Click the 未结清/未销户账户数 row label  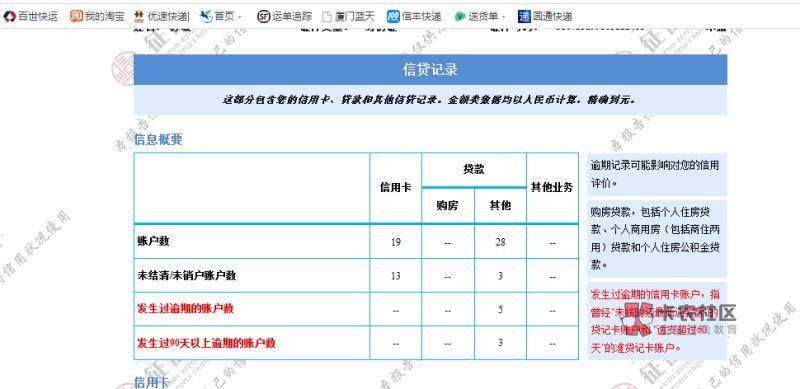[187, 276]
